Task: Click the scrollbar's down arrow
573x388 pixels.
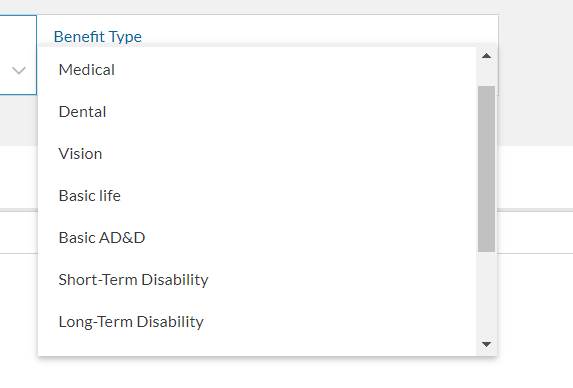Action: click(486, 344)
